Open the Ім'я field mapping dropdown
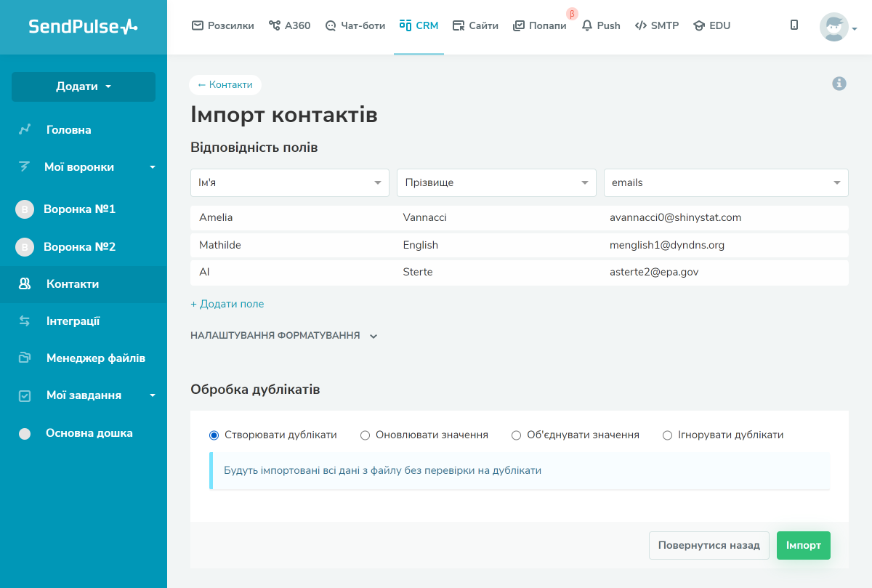 [290, 182]
